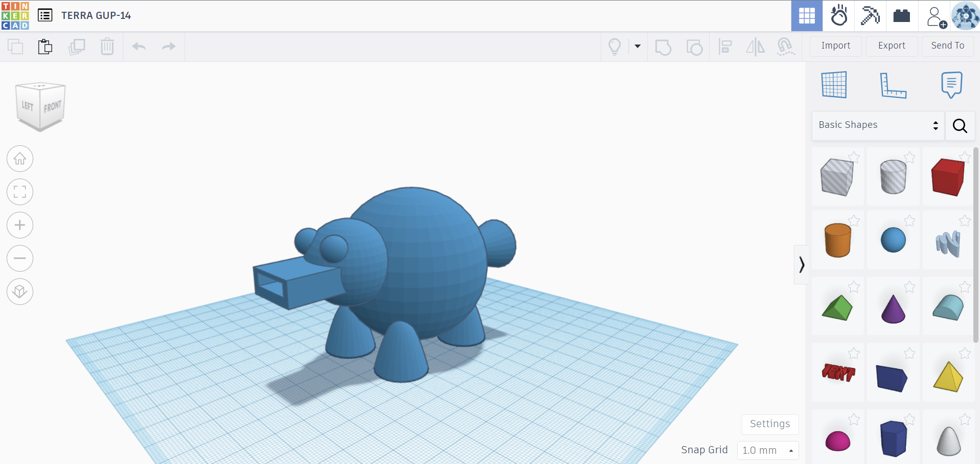The height and width of the screenshot is (464, 980).
Task: Click the Tinkercad logo
Action: click(15, 15)
